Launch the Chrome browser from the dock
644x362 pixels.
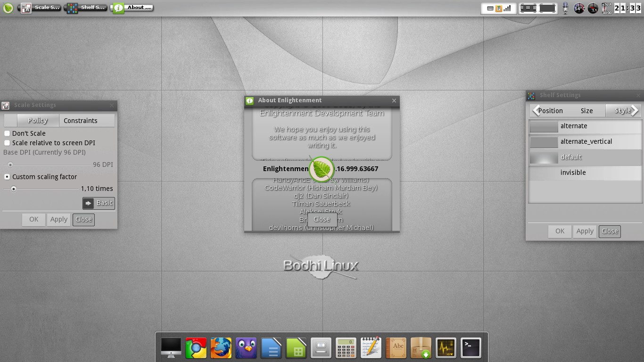click(196, 348)
